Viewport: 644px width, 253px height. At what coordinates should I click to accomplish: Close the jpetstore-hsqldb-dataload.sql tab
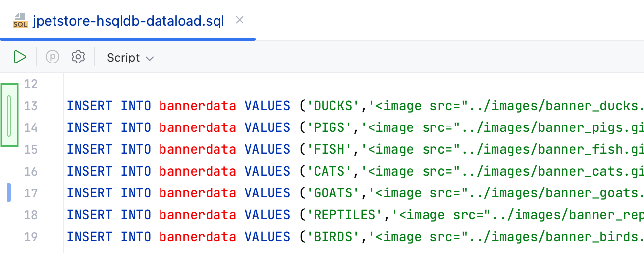pyautogui.click(x=240, y=20)
